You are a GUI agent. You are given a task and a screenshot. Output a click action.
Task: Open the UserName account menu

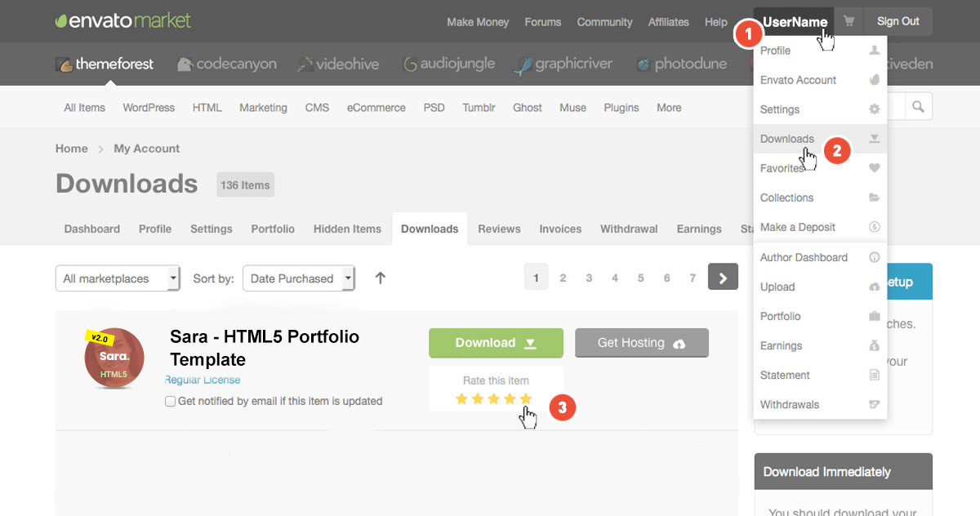tap(795, 22)
